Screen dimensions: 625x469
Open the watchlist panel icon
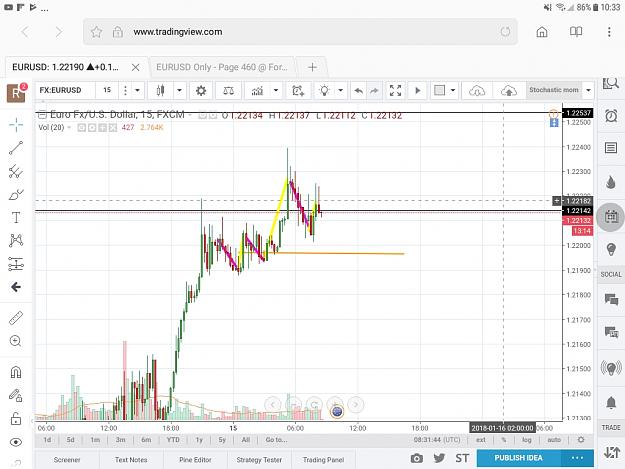611,148
